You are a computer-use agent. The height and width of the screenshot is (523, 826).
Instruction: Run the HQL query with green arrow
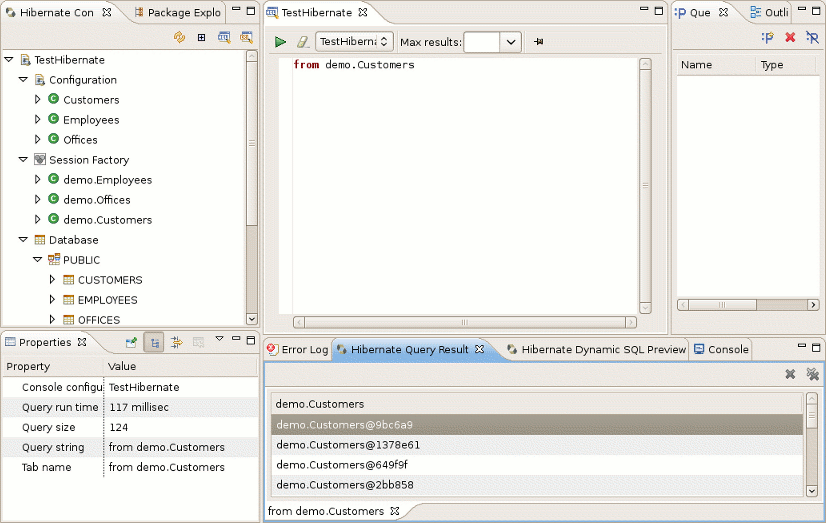(x=280, y=42)
